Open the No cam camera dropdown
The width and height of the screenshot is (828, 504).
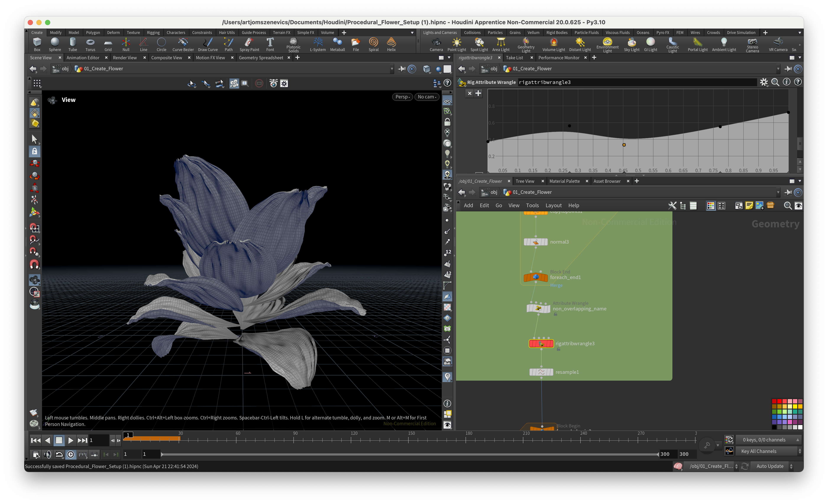point(426,97)
